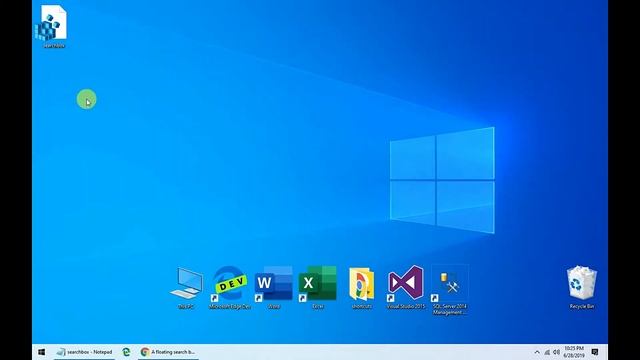Open the taskbar clock and date
Screen dimensions: 640x360
click(x=574, y=352)
